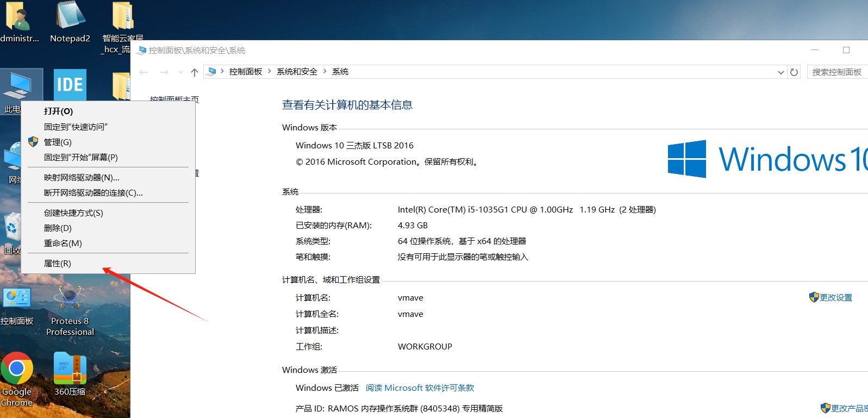Click the processor value Intel(R) Core(TM) i5-1035G1
Viewport: 868px width, 418px height.
tap(527, 209)
